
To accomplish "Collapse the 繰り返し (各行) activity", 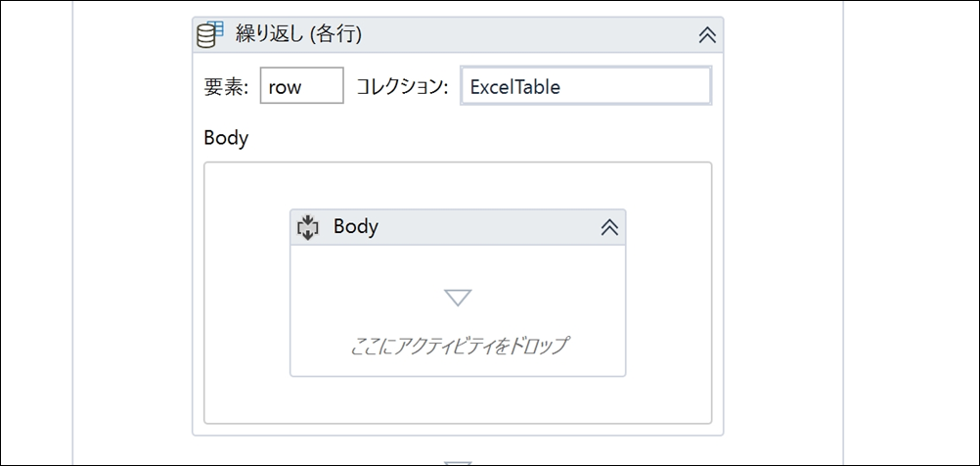I will tap(707, 35).
